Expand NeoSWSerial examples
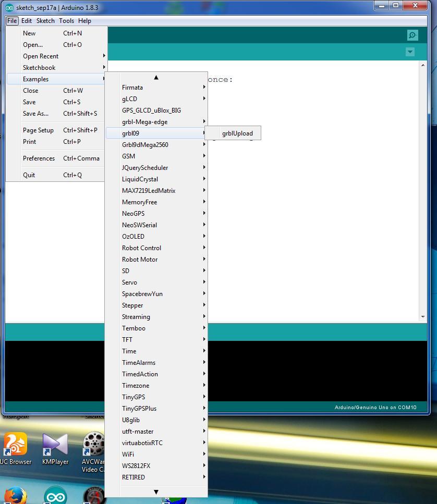The image size is (437, 504). tap(156, 225)
